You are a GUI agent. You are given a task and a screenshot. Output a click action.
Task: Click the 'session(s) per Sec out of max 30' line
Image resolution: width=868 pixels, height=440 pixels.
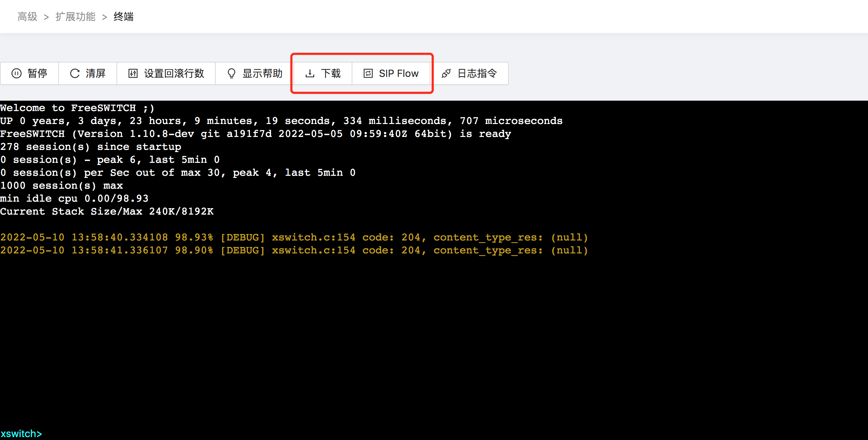178,173
